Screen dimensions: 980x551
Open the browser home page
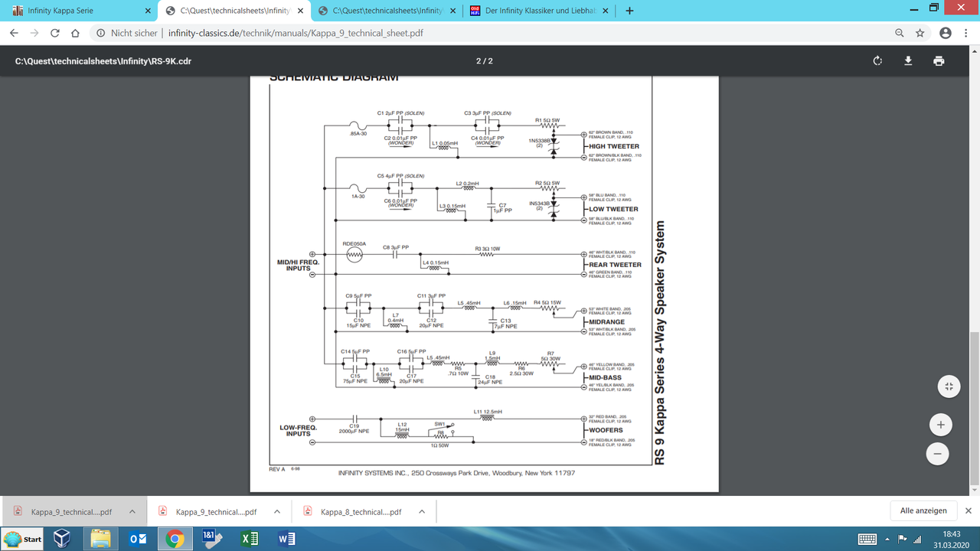75,33
